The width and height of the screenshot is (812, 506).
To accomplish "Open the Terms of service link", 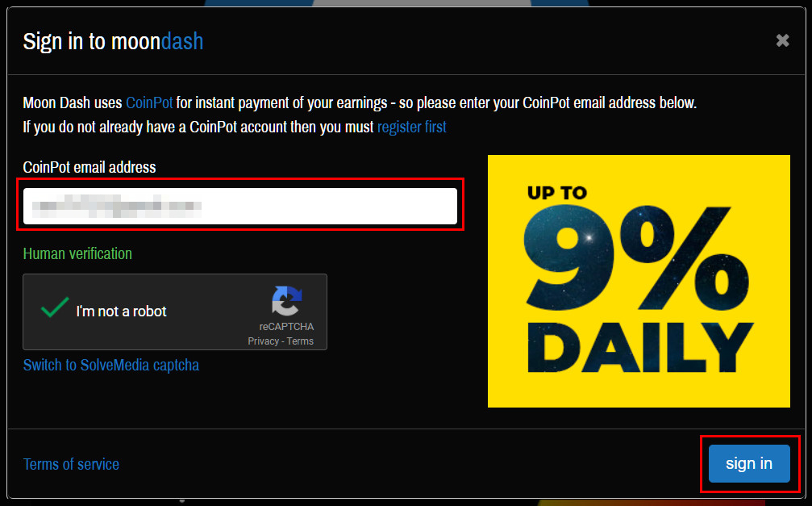I will tap(72, 464).
